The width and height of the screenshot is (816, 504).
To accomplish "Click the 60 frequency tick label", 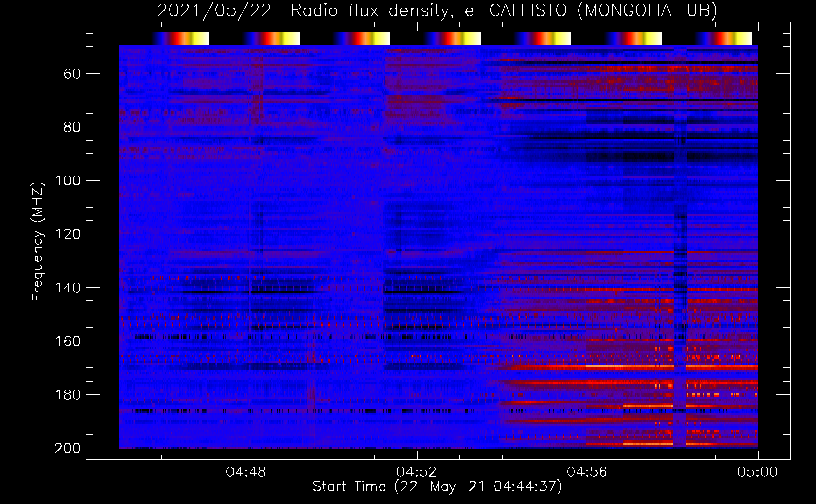I will point(72,74).
